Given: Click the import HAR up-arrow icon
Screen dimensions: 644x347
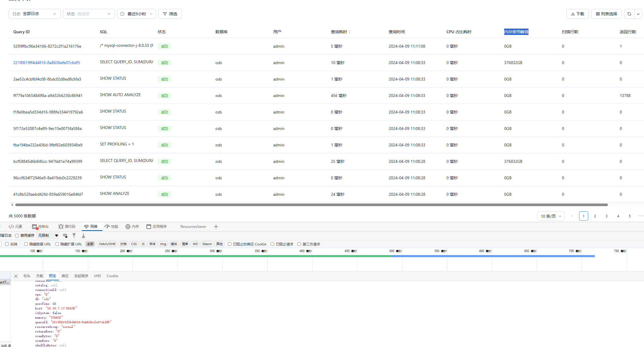Looking at the screenshot, I should 74,236.
